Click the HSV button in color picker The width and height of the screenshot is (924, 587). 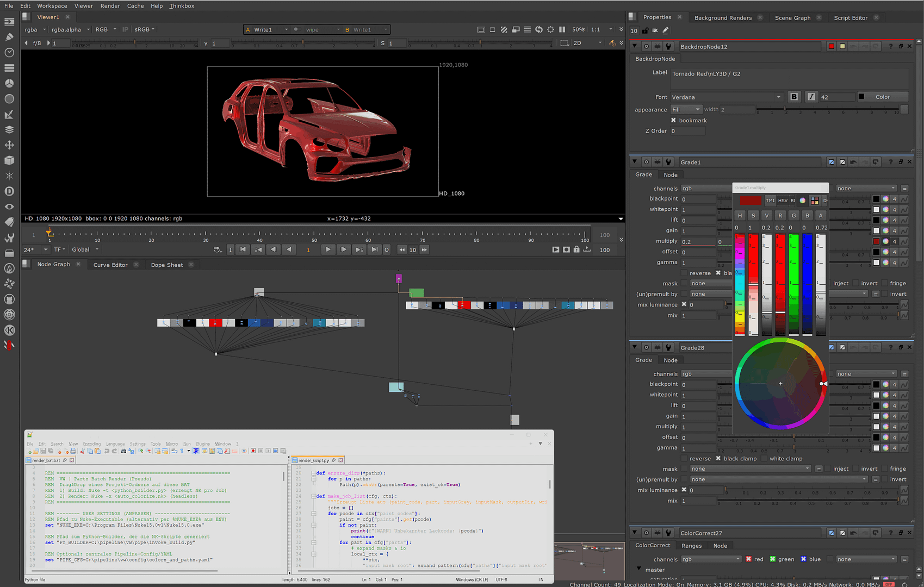pos(783,201)
